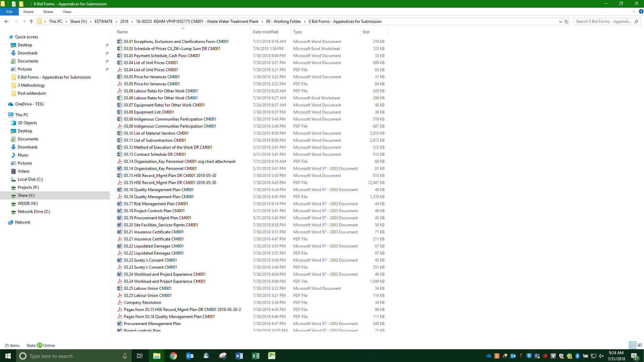Sort files by the Type column header

click(326, 32)
